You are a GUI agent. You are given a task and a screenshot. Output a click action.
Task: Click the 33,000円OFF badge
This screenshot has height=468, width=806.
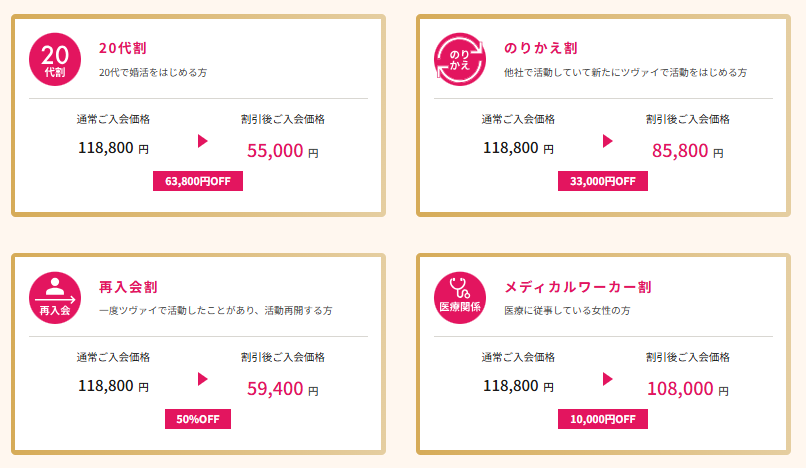click(x=603, y=181)
